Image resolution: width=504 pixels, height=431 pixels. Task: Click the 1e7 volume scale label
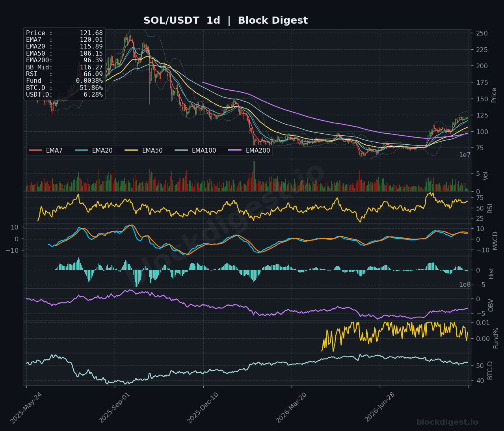[465, 155]
